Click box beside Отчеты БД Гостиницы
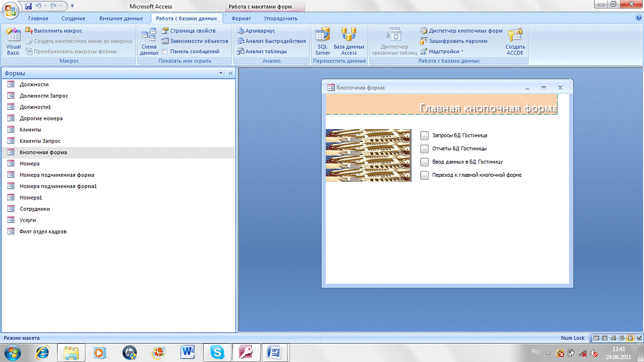This screenshot has height=362, width=644. coord(425,149)
